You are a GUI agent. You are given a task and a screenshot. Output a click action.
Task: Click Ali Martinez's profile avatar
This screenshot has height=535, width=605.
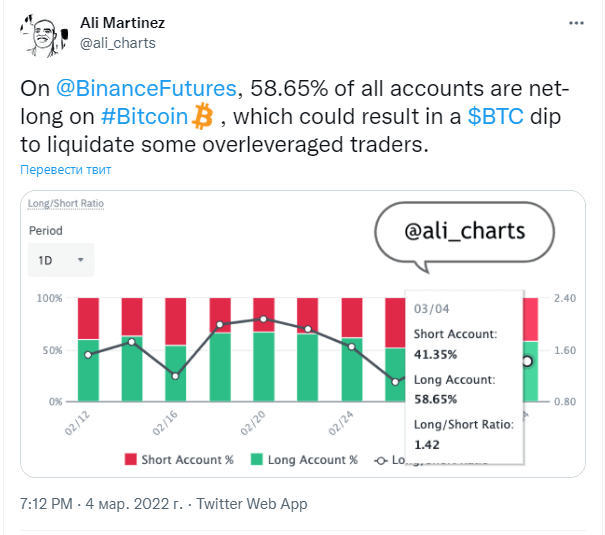pyautogui.click(x=44, y=35)
